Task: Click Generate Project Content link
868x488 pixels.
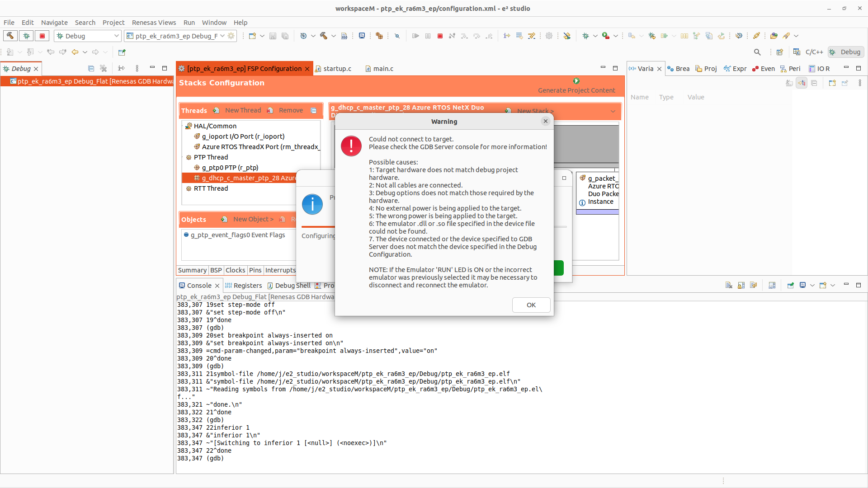Action: (576, 90)
